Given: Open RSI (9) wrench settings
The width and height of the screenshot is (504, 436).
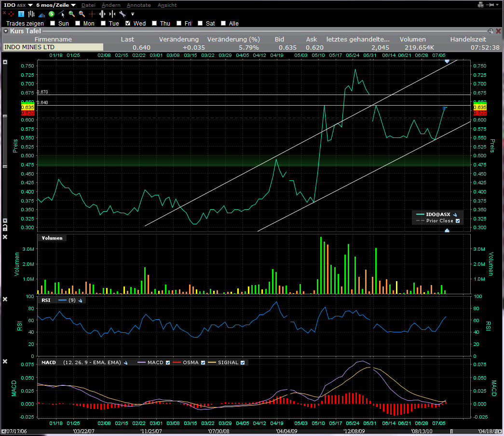Looking at the screenshot, I should tap(81, 300).
